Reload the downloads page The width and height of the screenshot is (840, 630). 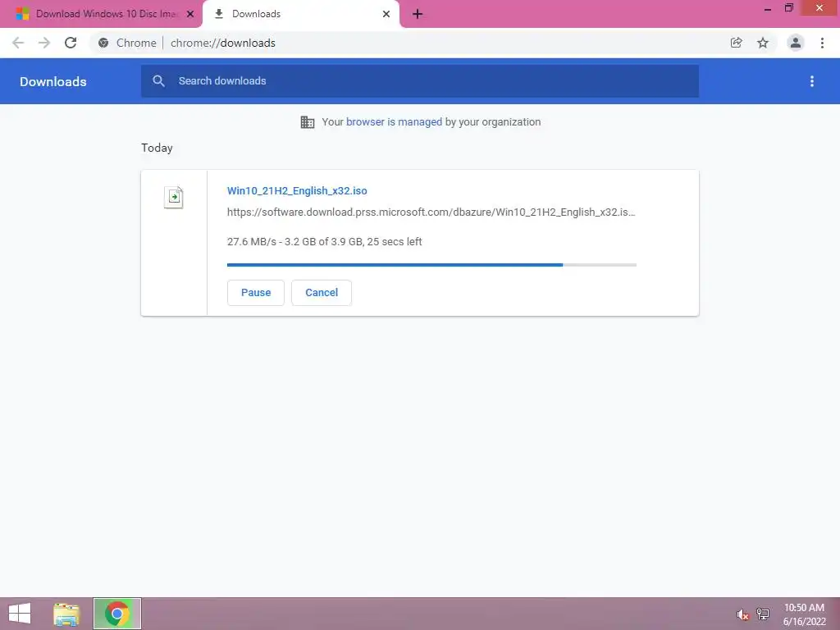click(x=71, y=43)
